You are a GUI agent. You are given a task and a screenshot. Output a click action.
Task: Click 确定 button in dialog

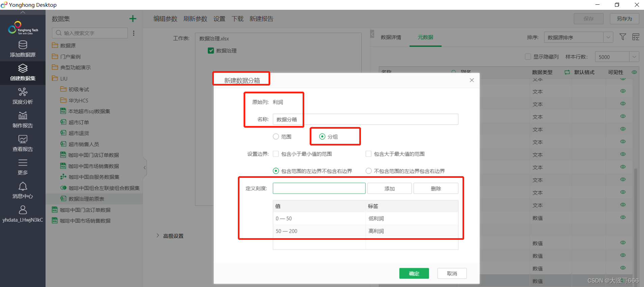(x=414, y=274)
